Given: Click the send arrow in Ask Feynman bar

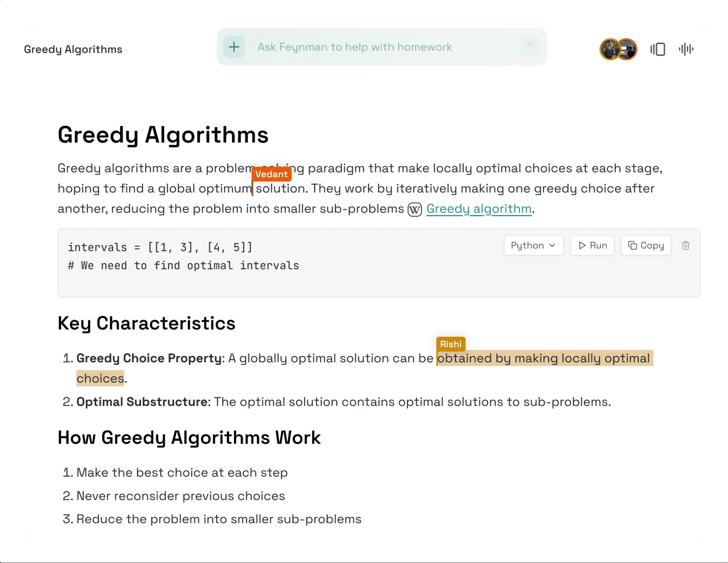Looking at the screenshot, I should (530, 47).
